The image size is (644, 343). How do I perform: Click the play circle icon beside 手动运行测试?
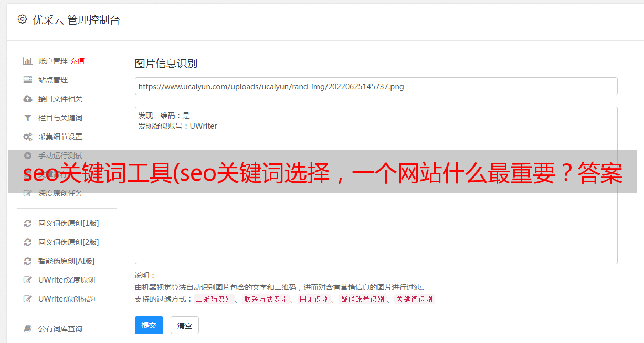[x=28, y=155]
